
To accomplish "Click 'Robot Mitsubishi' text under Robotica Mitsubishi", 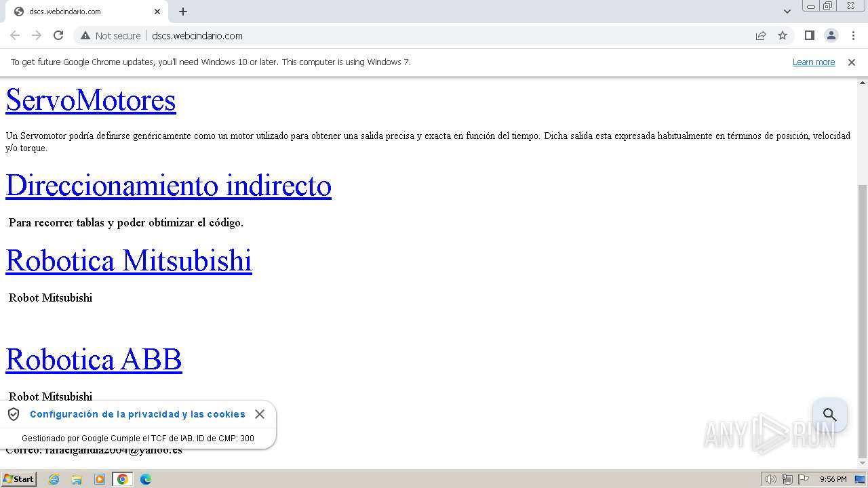I will pyautogui.click(x=50, y=298).
